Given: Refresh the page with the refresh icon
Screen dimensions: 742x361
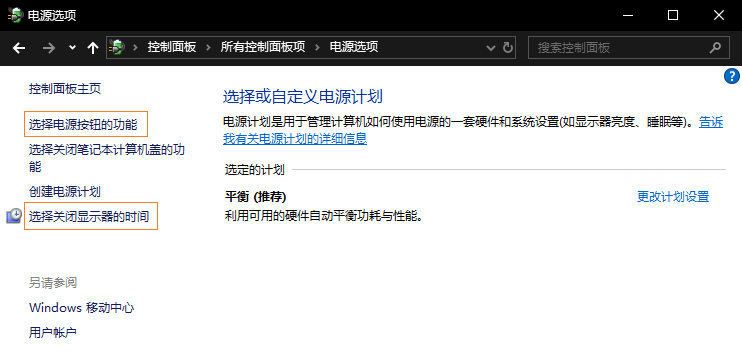Looking at the screenshot, I should tap(507, 48).
